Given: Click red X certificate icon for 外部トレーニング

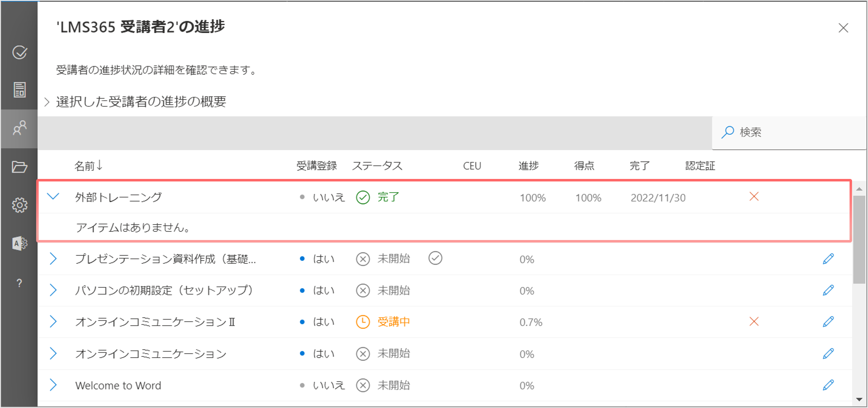Looking at the screenshot, I should [754, 197].
